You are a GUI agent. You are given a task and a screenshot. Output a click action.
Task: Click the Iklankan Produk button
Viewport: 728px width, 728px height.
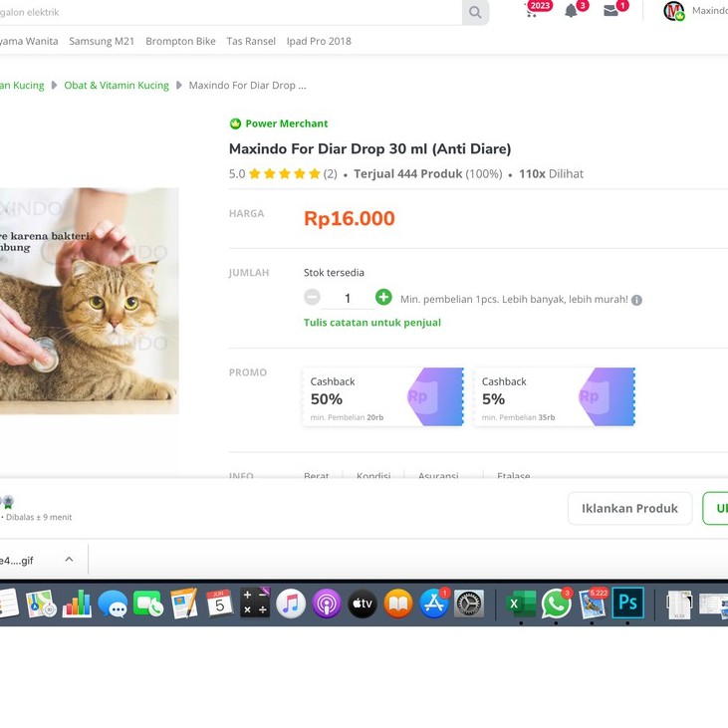click(629, 508)
